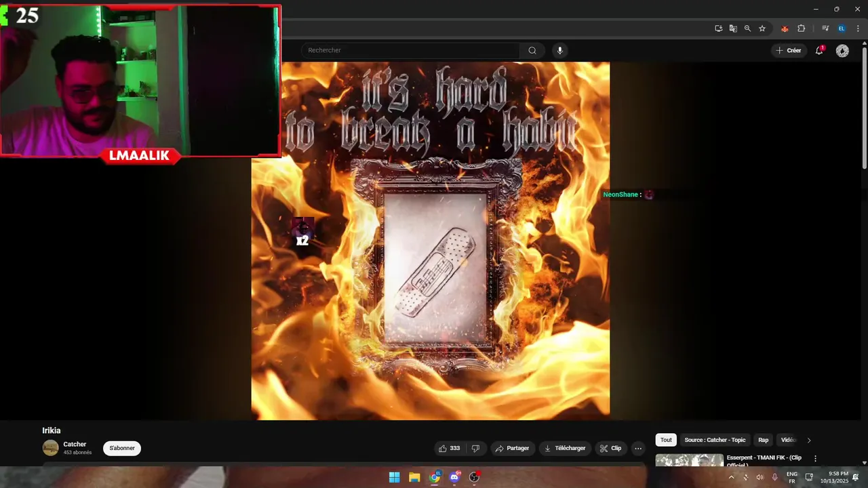This screenshot has width=868, height=488.
Task: Click the zoom magnifier icon in address bar
Action: tap(747, 28)
